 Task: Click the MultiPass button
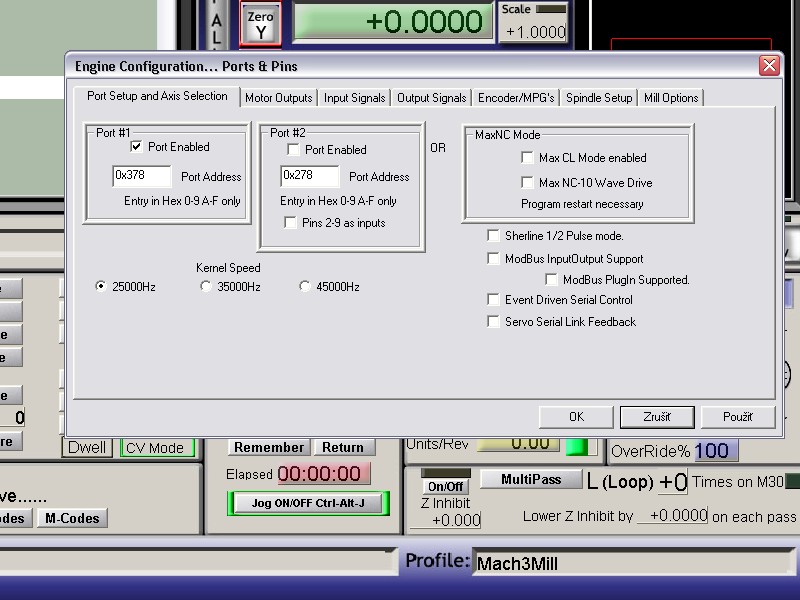(x=531, y=480)
